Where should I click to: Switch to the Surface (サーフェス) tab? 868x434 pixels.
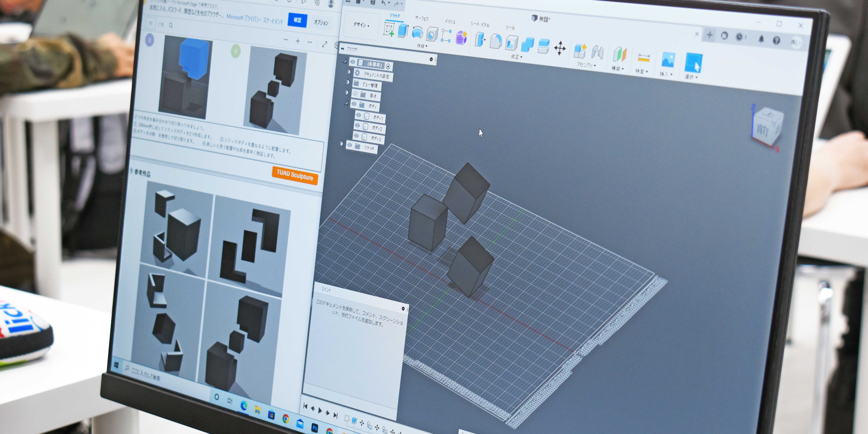[422, 19]
